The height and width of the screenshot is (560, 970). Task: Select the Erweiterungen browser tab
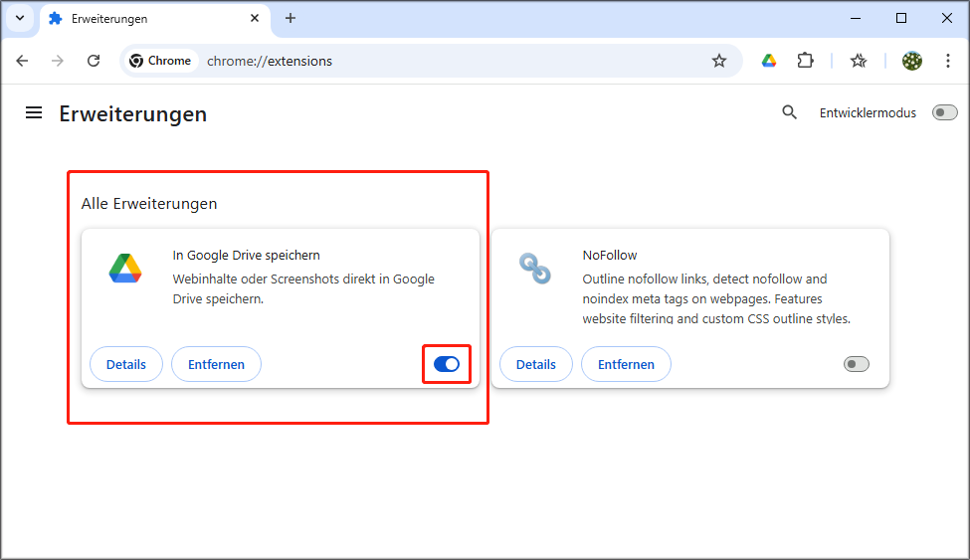pos(139,18)
